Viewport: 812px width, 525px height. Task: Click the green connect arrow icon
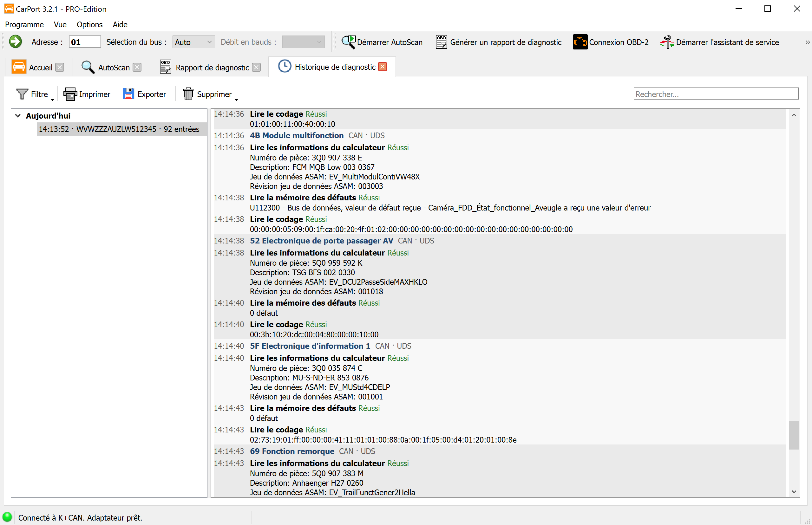tap(15, 42)
